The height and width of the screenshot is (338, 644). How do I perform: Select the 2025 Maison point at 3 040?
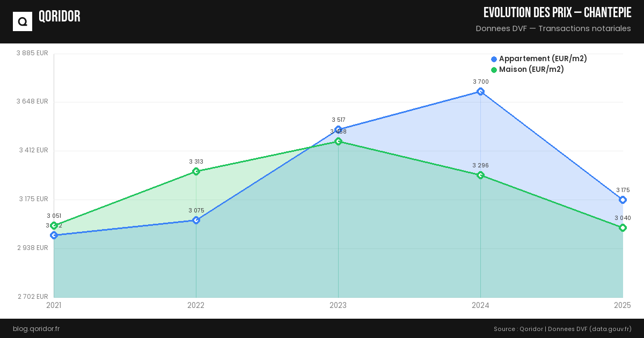tap(623, 228)
